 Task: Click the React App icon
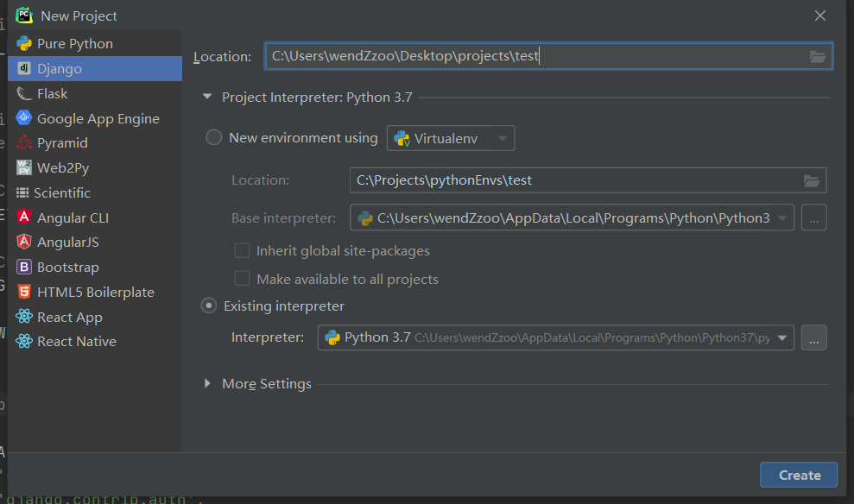point(24,316)
